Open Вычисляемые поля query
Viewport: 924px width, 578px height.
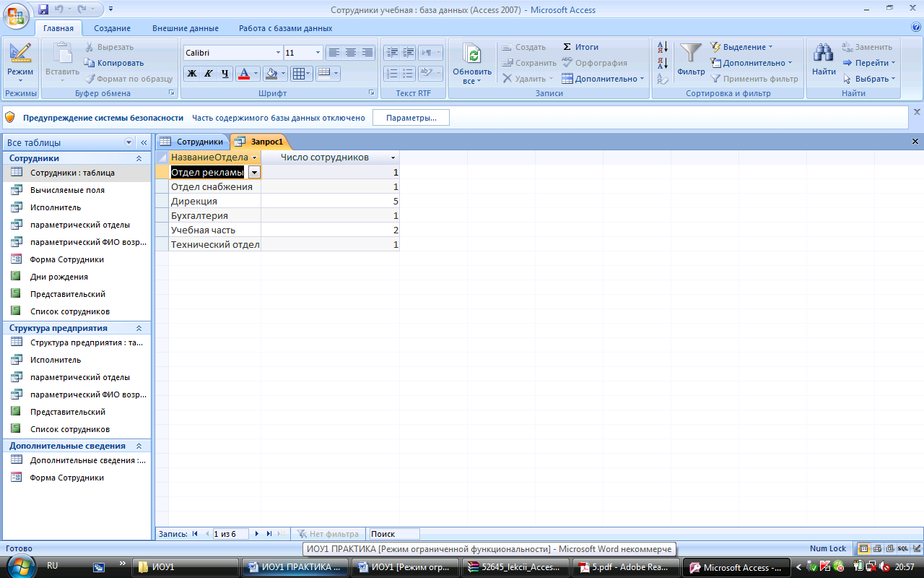76,190
